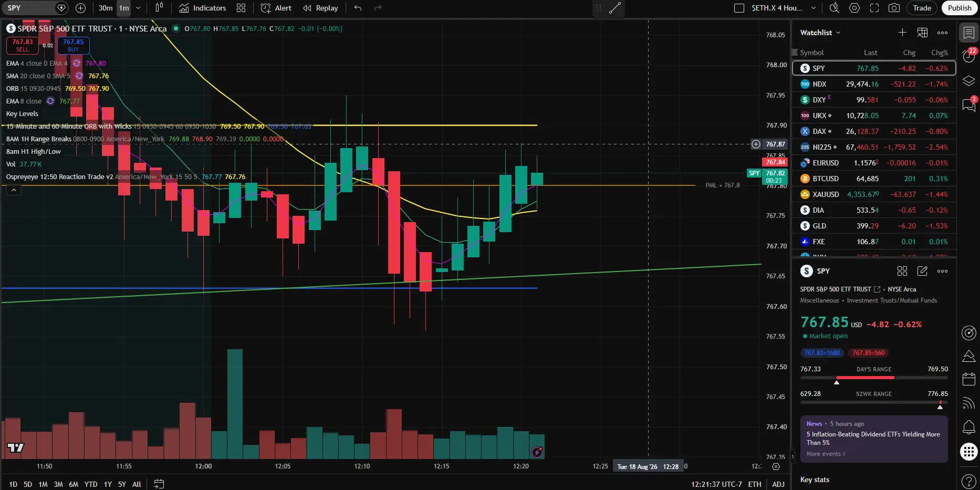The image size is (980, 490).
Task: Undo the last chart action
Action: [358, 8]
